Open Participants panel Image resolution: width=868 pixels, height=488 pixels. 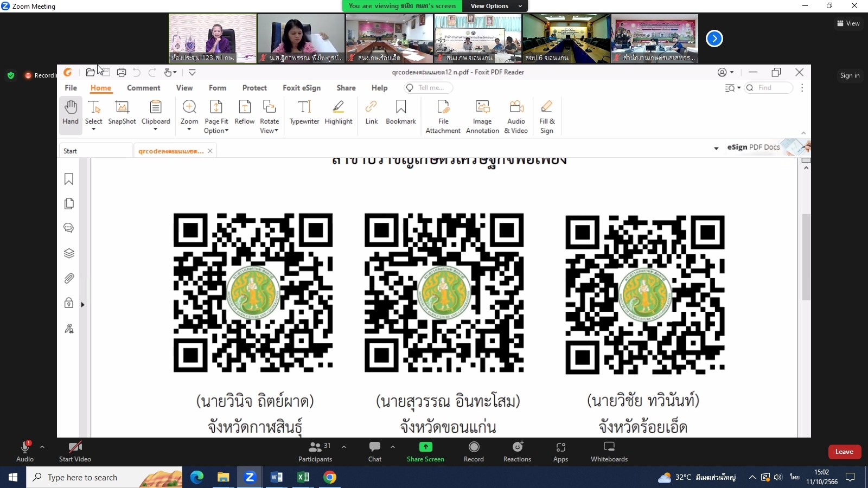315,451
